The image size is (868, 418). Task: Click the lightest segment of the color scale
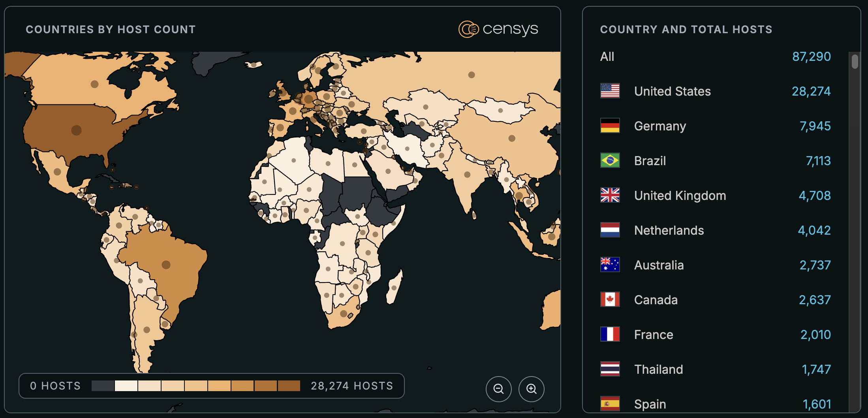pyautogui.click(x=126, y=385)
